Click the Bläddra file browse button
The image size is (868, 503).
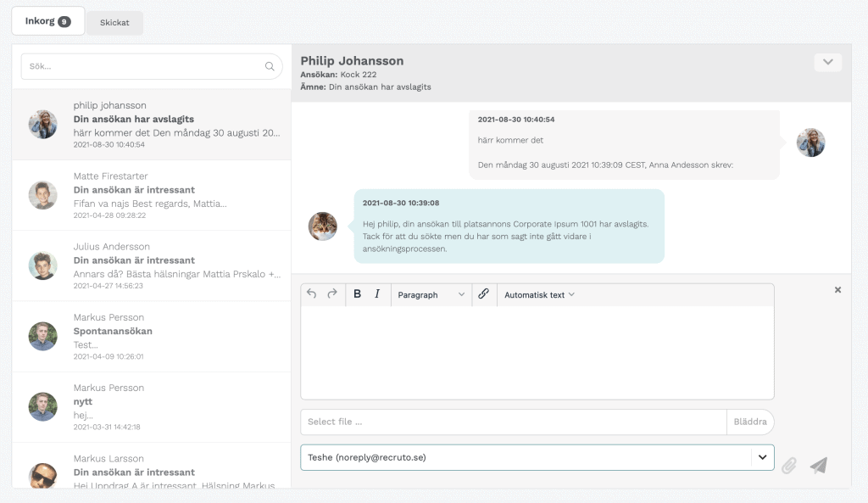[750, 422]
